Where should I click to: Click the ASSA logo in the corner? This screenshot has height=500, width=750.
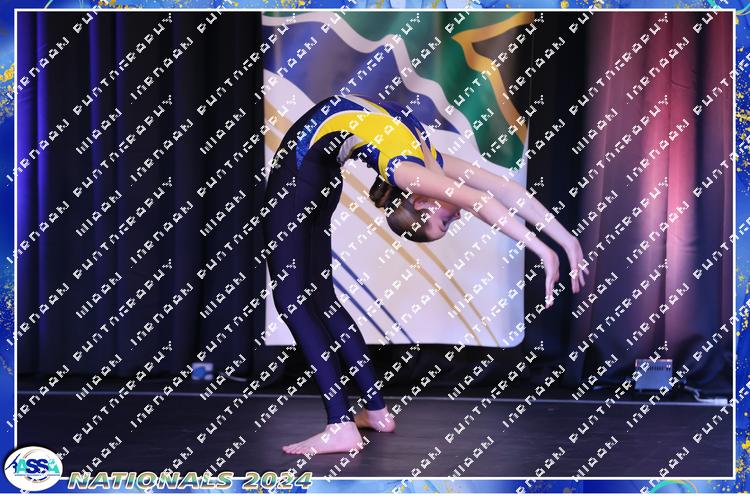(32, 468)
